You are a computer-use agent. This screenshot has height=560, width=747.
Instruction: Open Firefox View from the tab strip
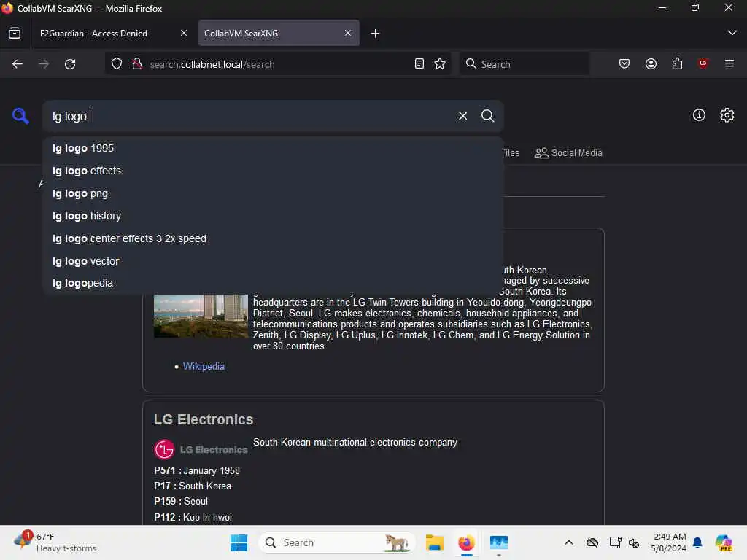coord(15,34)
